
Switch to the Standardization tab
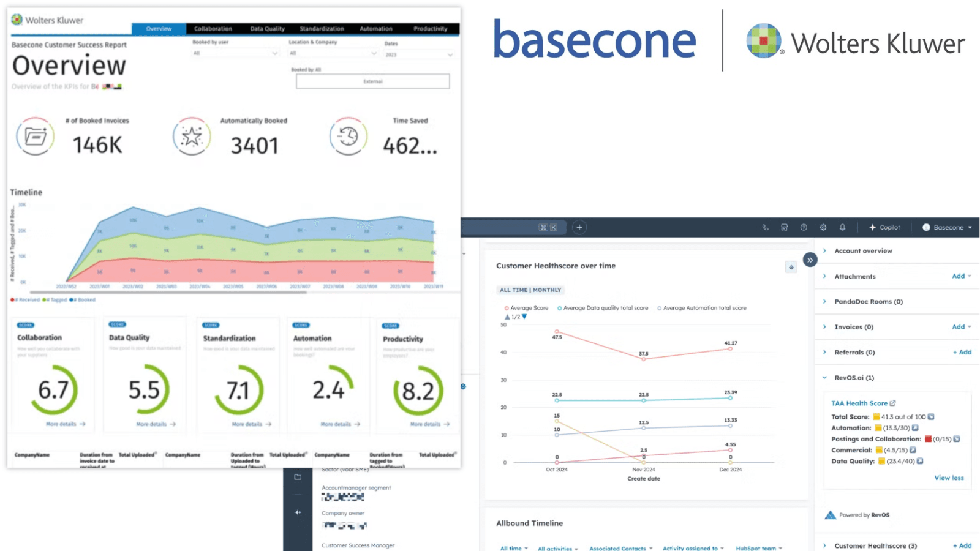coord(322,29)
